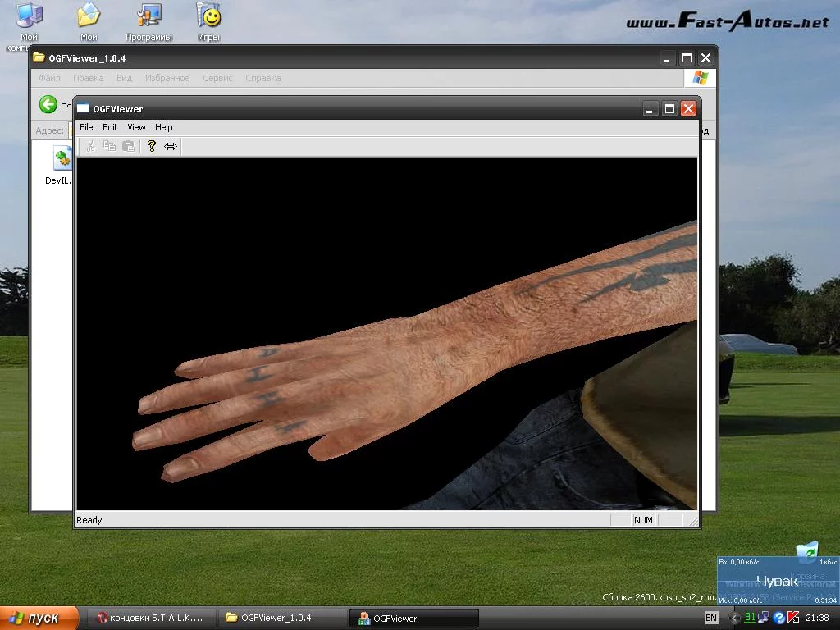Select the Программы desktop icon
The height and width of the screenshot is (630, 840).
149,22
